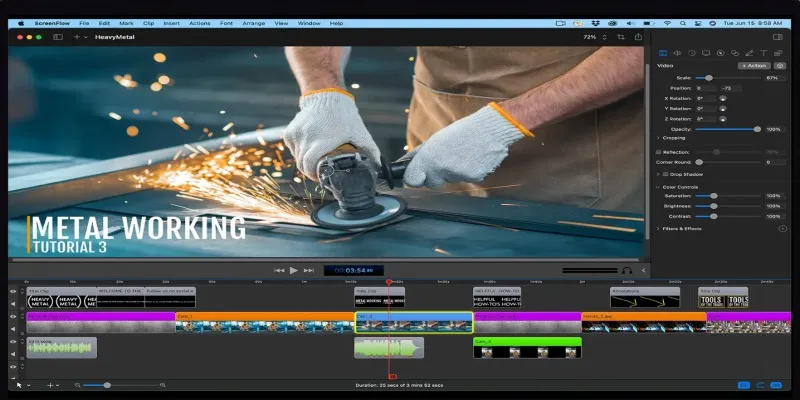Click the headphones audio monitor icon
Screen dimensions: 800x400
tap(627, 270)
